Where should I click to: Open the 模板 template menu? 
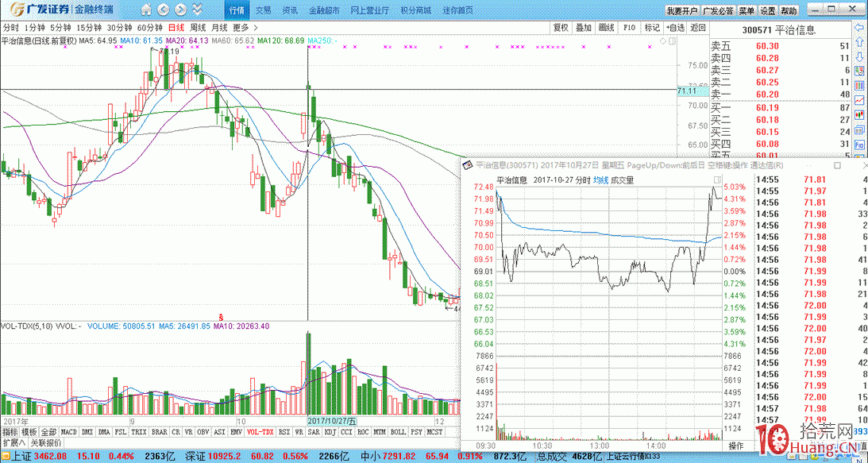tap(29, 431)
